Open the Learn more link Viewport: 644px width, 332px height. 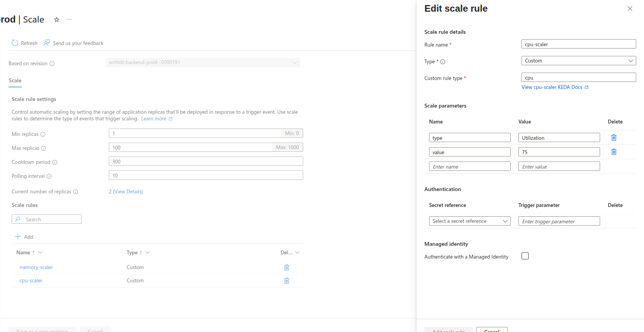tap(157, 119)
